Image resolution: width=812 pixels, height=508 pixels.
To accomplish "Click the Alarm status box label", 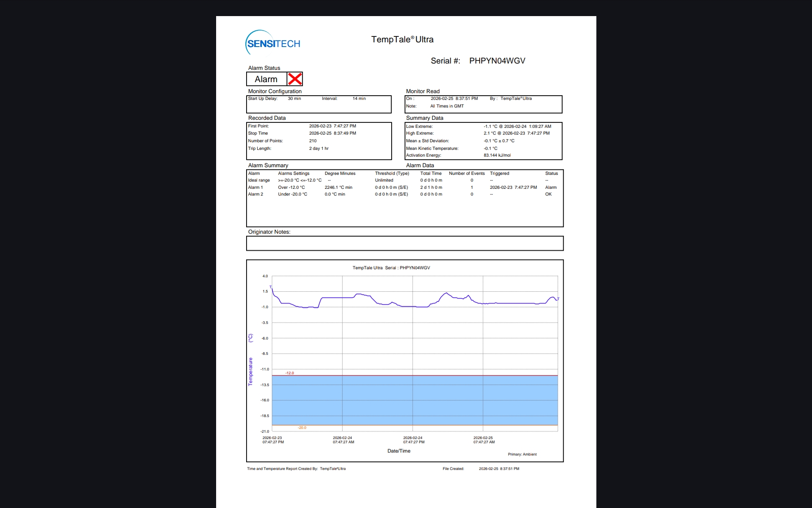I will [266, 79].
